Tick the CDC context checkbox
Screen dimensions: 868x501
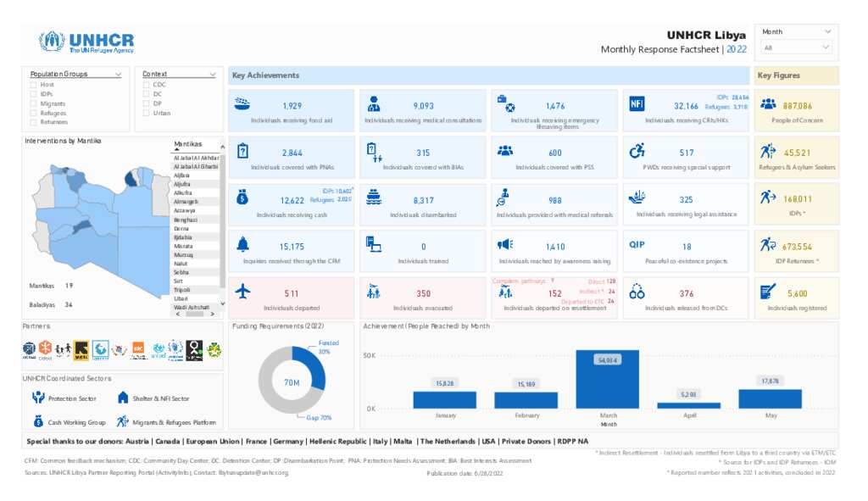pos(146,85)
